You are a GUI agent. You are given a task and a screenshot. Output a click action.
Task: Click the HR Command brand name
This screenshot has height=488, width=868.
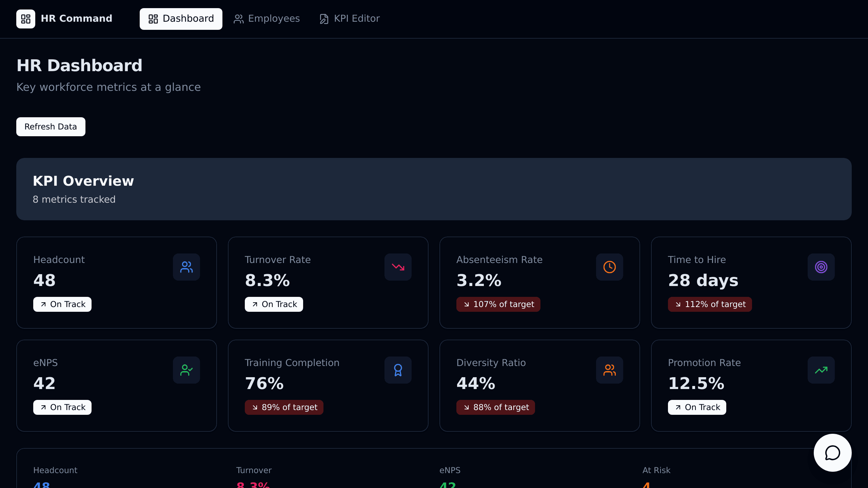point(77,19)
